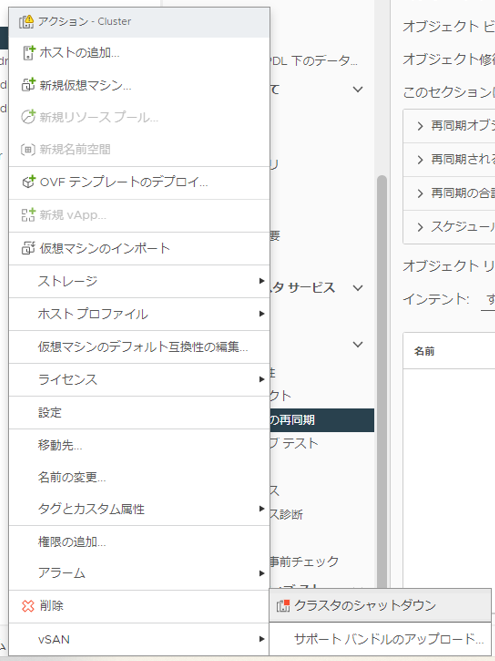Click the cluster warning icon in menu header
The height and width of the screenshot is (661, 495).
[26, 21]
